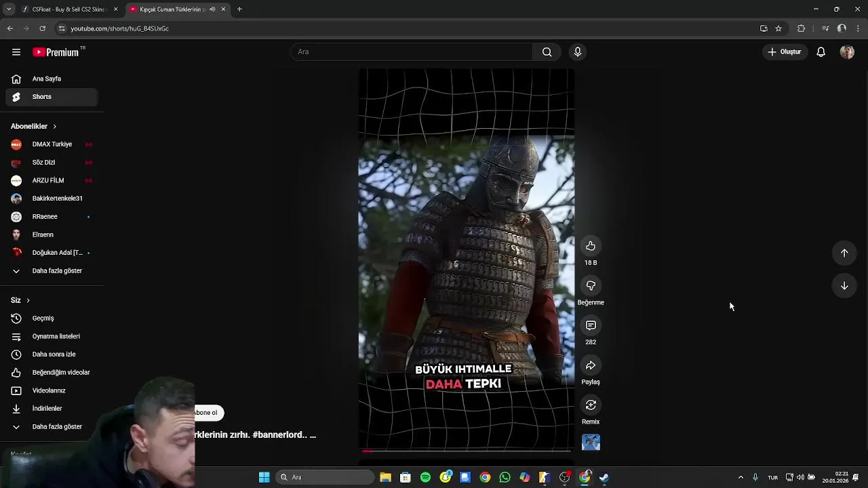868x488 pixels.
Task: Open the 282 comments panel
Action: point(591,326)
